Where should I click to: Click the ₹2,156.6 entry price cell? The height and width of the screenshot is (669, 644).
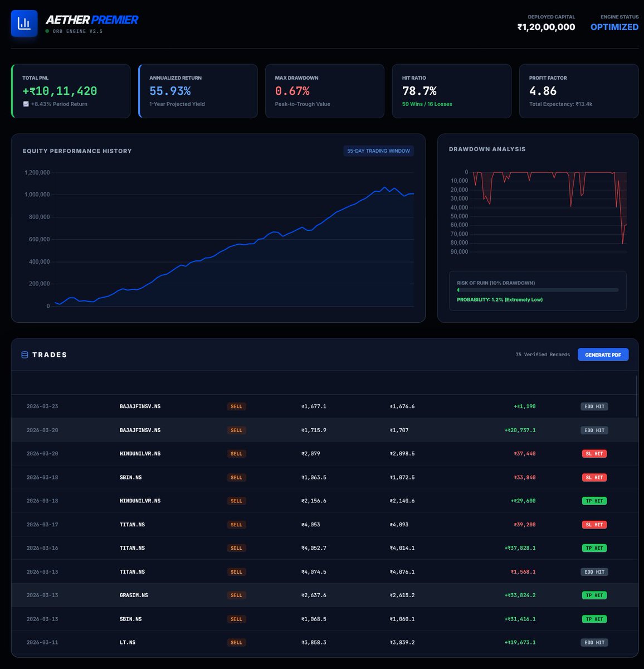314,501
